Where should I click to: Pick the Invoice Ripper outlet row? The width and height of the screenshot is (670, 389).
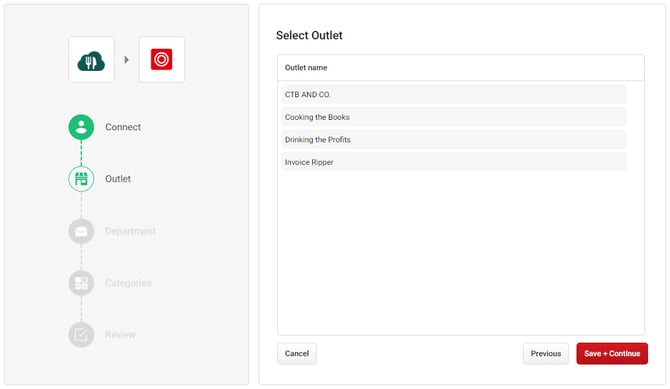point(453,162)
